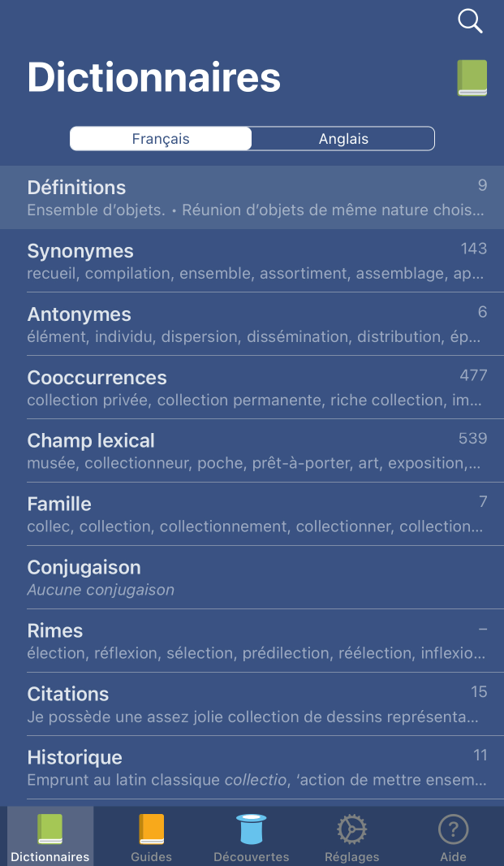Open Champ lexical results
504x866 pixels.
(252, 451)
